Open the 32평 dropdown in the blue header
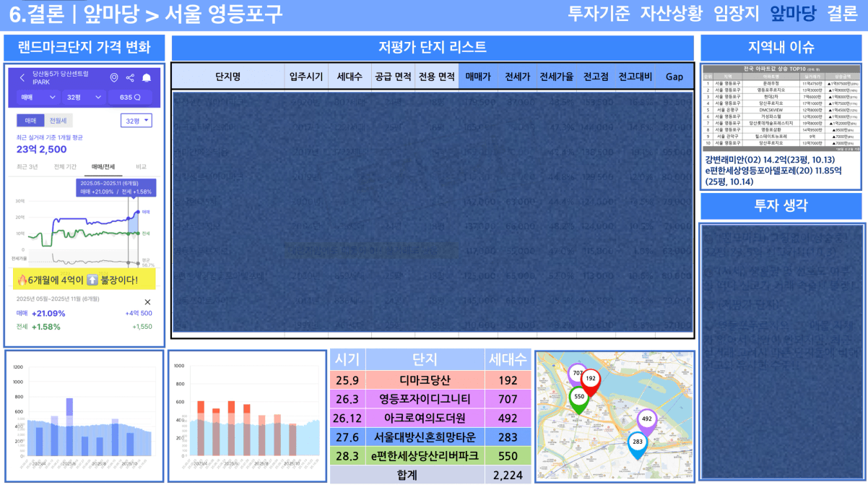Viewport: 868px width, 485px height. (x=83, y=97)
